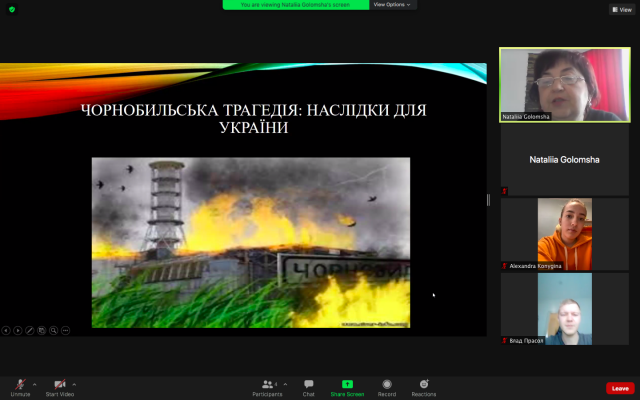This screenshot has height=400, width=640.
Task: Select the slideshow pen tool
Action: point(29,330)
